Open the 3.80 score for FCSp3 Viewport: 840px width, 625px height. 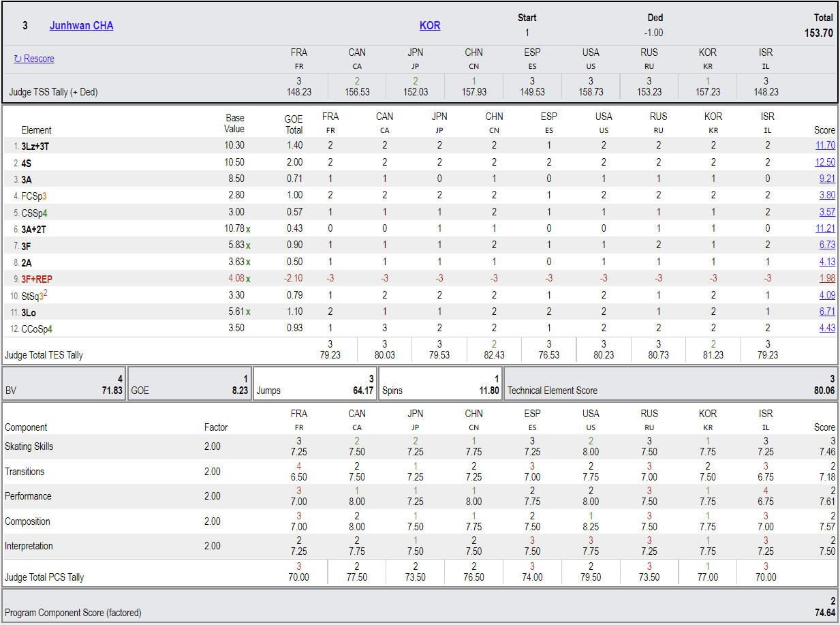[x=827, y=196]
